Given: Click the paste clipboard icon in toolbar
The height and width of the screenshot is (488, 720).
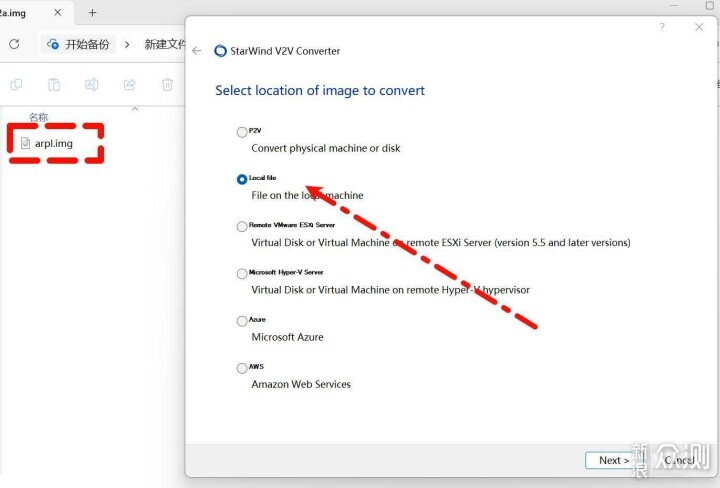Looking at the screenshot, I should point(54,84).
